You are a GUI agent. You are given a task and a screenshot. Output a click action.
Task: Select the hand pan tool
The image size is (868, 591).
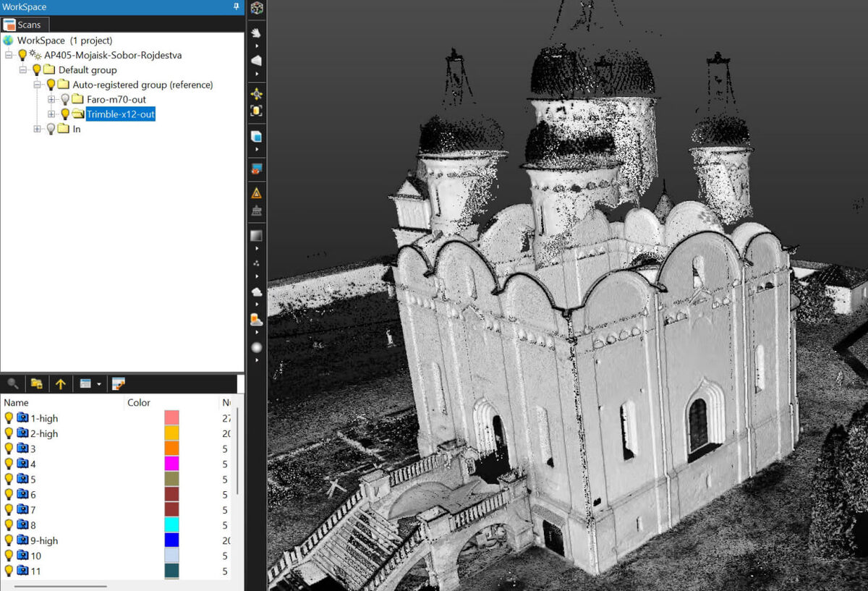point(256,33)
